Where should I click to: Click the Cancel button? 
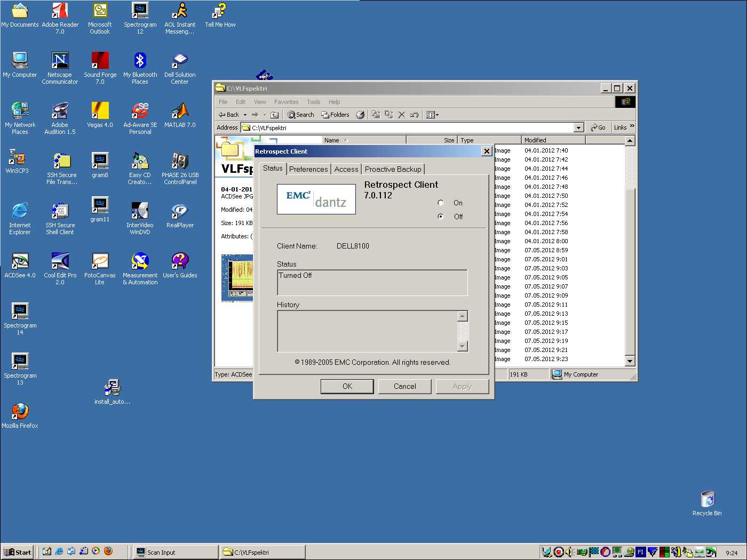click(405, 386)
